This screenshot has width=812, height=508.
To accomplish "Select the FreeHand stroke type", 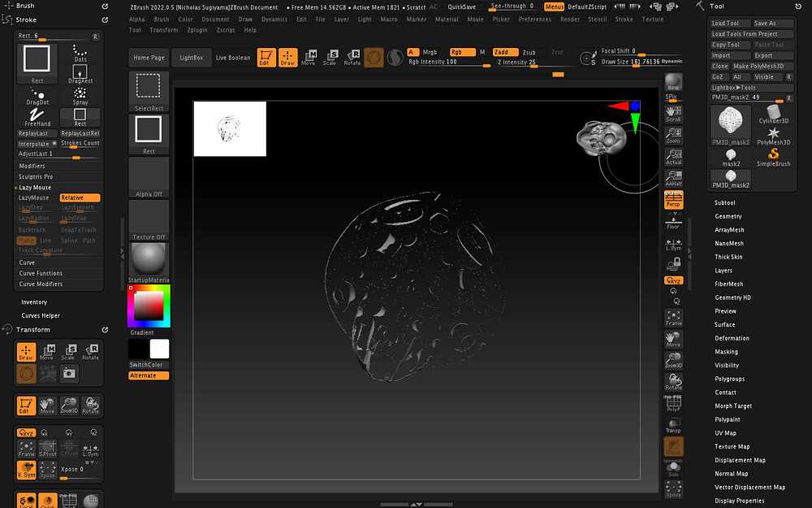I will (37, 118).
